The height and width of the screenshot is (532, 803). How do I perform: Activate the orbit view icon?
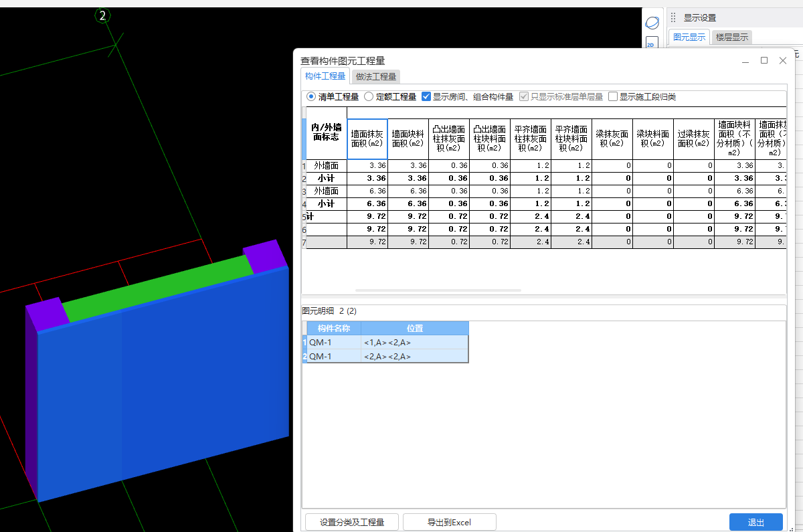tap(652, 23)
